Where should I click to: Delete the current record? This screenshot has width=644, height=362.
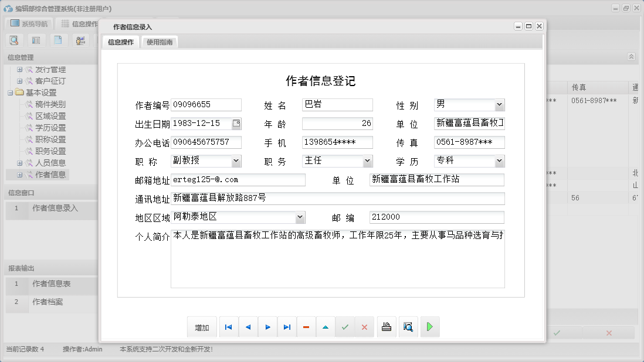point(306,327)
